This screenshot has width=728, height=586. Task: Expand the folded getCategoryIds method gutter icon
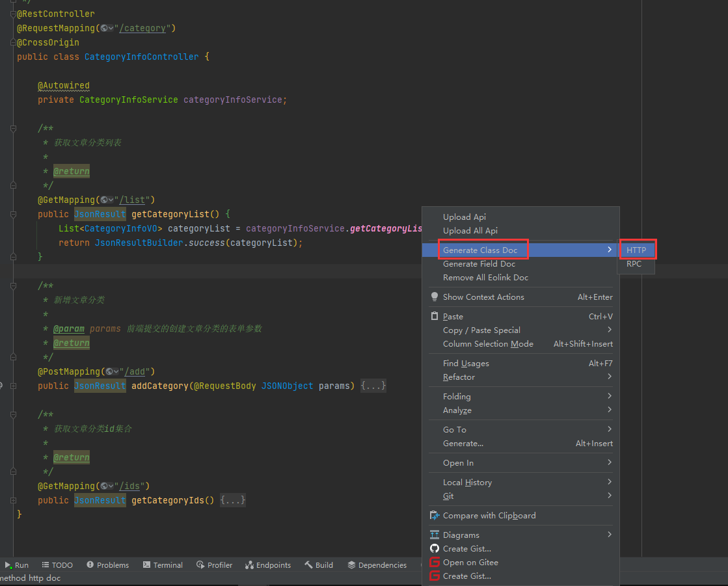tap(13, 501)
